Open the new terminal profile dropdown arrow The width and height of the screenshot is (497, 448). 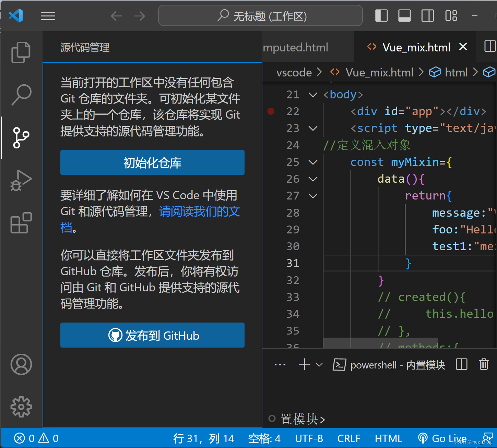319,365
